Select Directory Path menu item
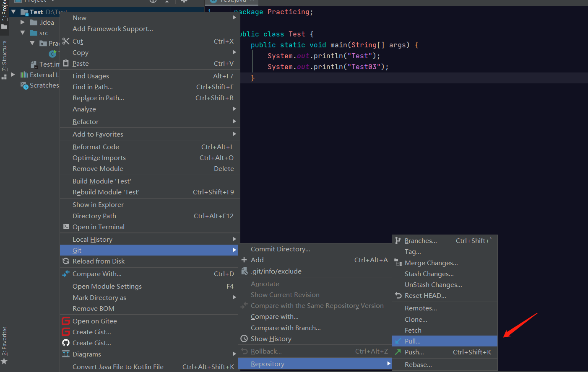The height and width of the screenshot is (372, 588). [x=150, y=216]
